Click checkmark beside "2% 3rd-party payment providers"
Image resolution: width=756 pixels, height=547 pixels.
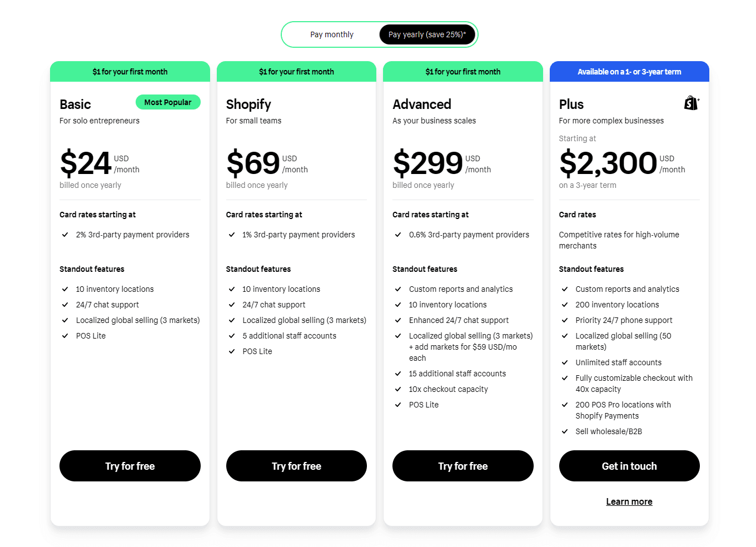click(65, 235)
